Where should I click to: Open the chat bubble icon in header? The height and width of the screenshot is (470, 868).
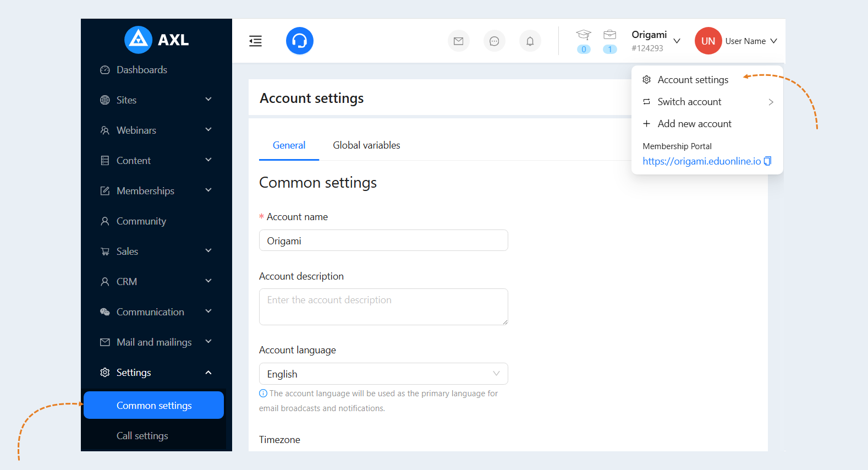[495, 41]
